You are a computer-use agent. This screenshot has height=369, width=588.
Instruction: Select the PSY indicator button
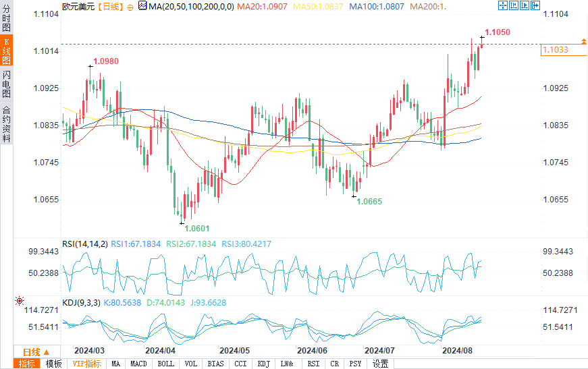pyautogui.click(x=355, y=364)
